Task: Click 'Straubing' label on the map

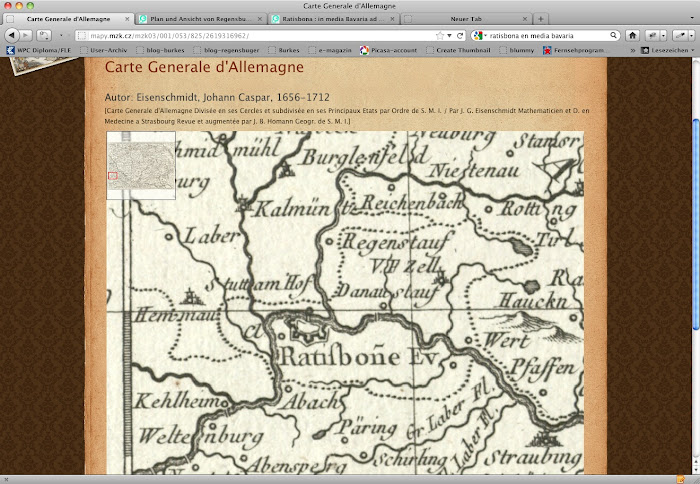Action: pos(533,459)
